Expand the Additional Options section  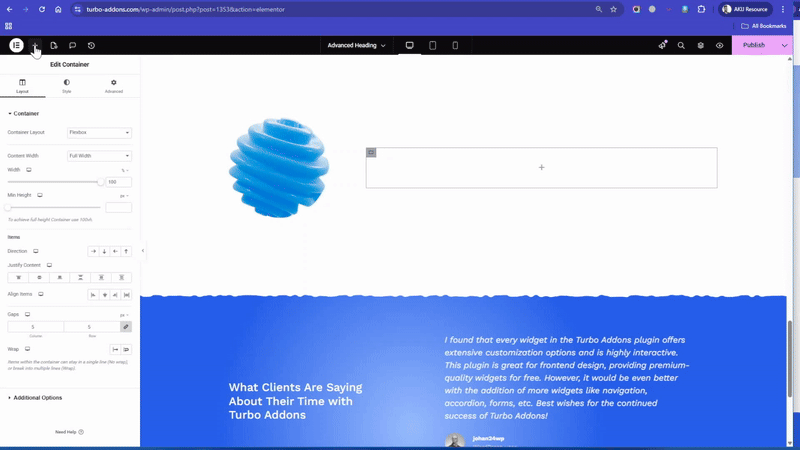tap(37, 398)
